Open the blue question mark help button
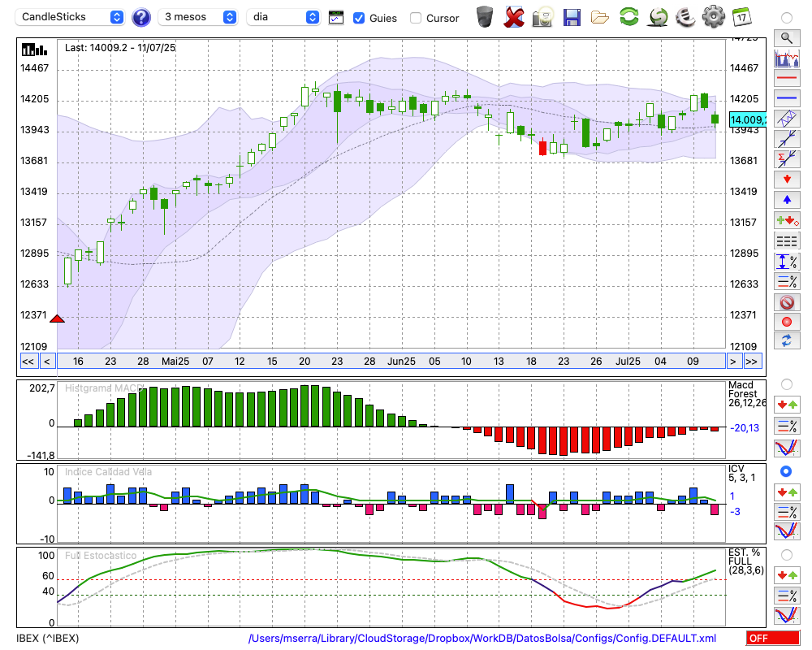 (140, 17)
